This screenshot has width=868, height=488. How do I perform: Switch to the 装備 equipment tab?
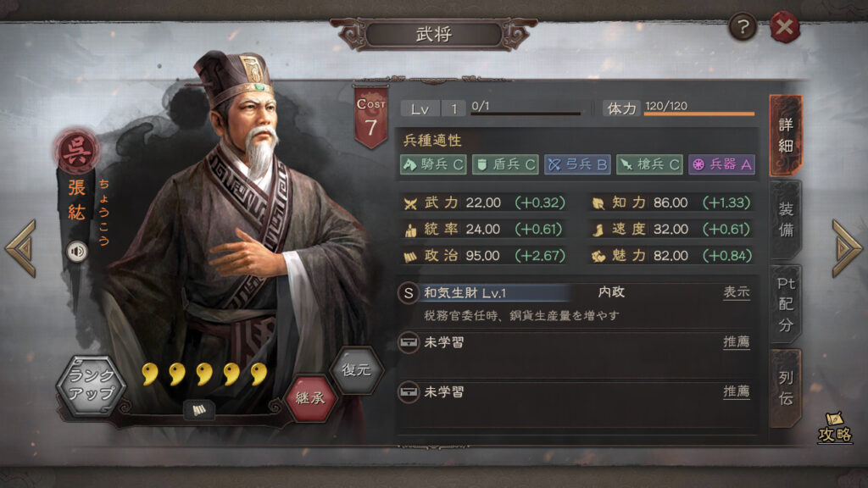tap(786, 219)
